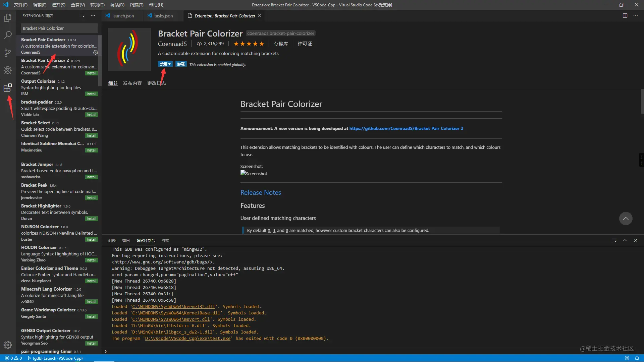Open the Debug (调试) menu
Screen dimensions: 644x362
tap(117, 5)
